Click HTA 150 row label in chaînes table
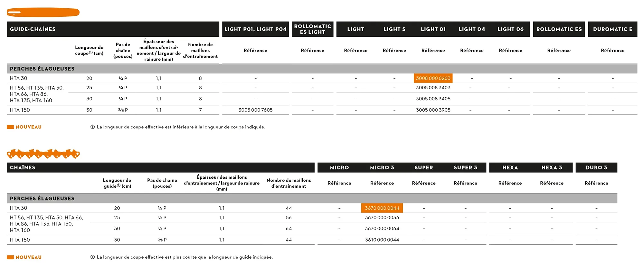The image size is (644, 268). coord(20,240)
